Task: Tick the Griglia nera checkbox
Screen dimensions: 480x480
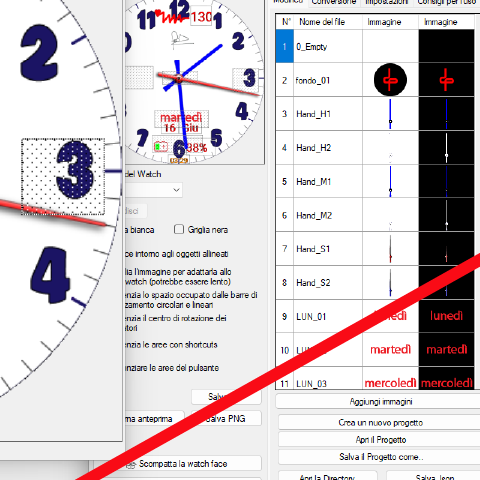Action: (179, 229)
